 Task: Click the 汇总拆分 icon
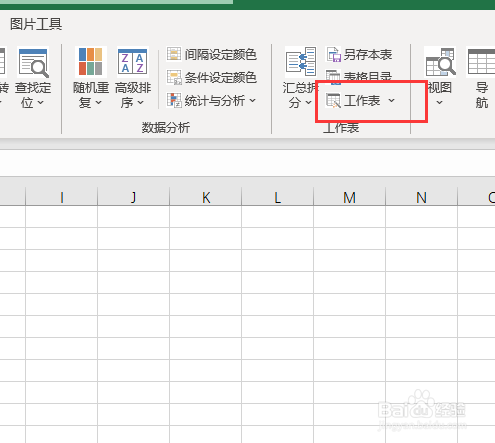point(301,62)
